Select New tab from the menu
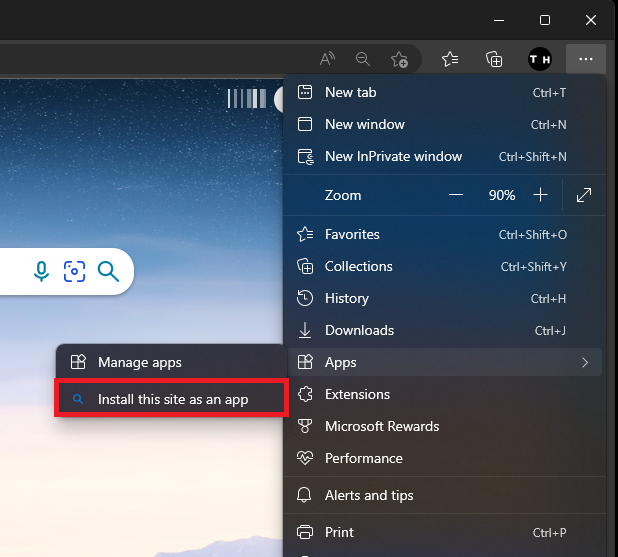The height and width of the screenshot is (557, 618). (444, 93)
